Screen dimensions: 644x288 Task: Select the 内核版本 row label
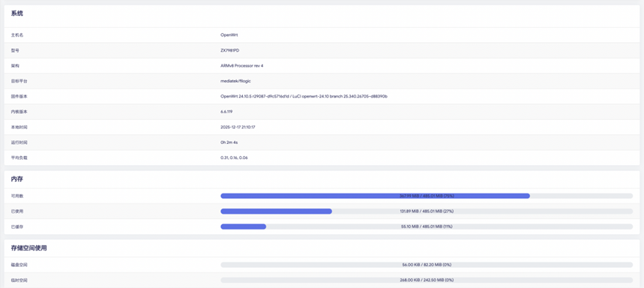coord(19,112)
